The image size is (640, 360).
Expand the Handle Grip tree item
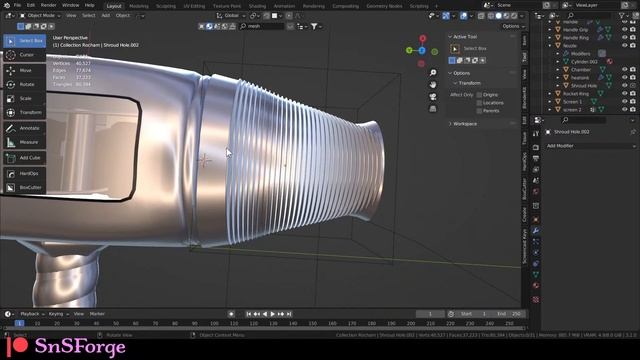pos(550,30)
